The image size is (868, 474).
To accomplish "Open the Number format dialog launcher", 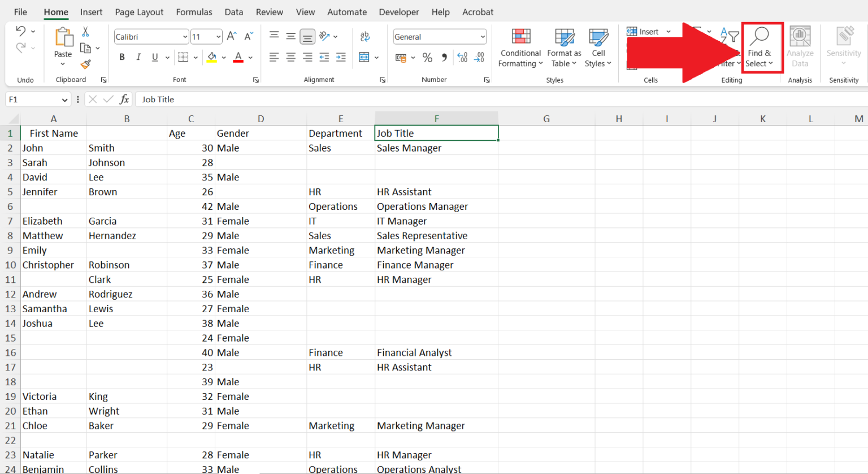I will coord(487,80).
